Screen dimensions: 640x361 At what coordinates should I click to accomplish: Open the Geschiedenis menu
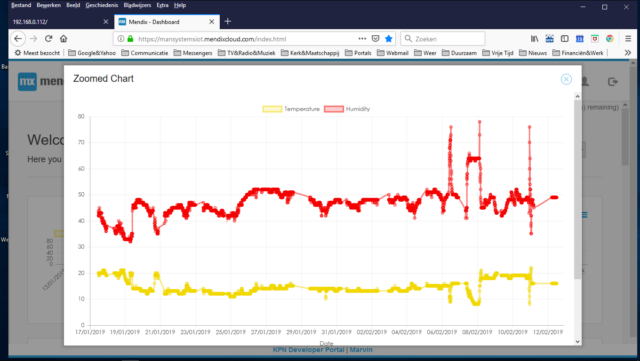pyautogui.click(x=102, y=5)
